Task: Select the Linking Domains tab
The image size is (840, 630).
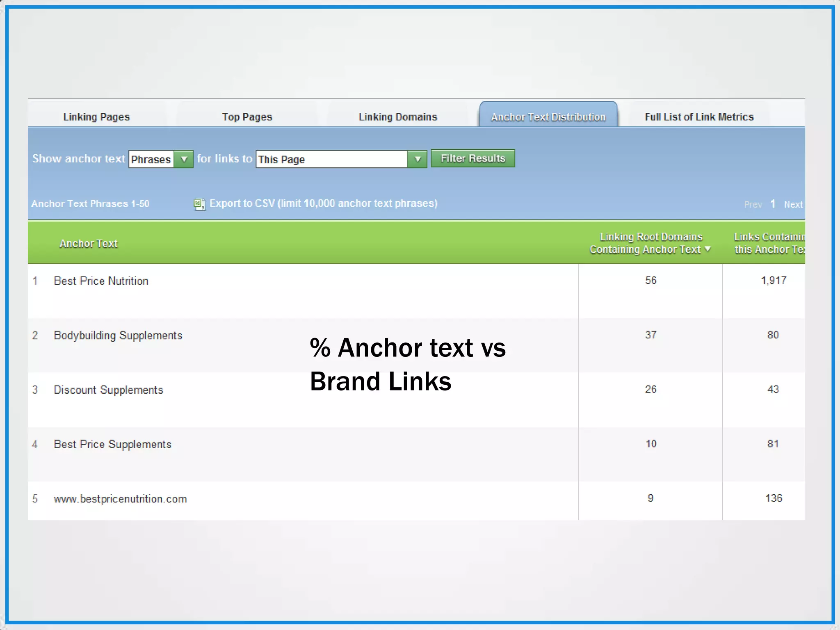Action: point(398,117)
